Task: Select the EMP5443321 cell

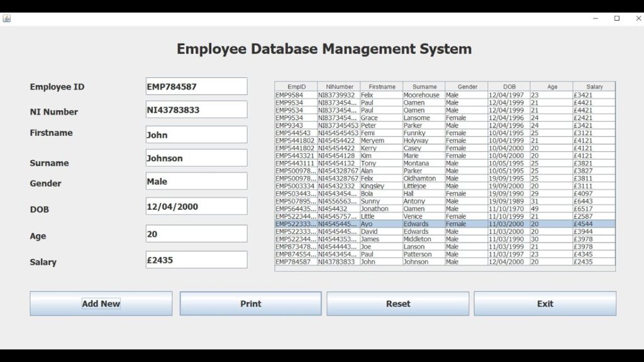Action: (x=297, y=156)
